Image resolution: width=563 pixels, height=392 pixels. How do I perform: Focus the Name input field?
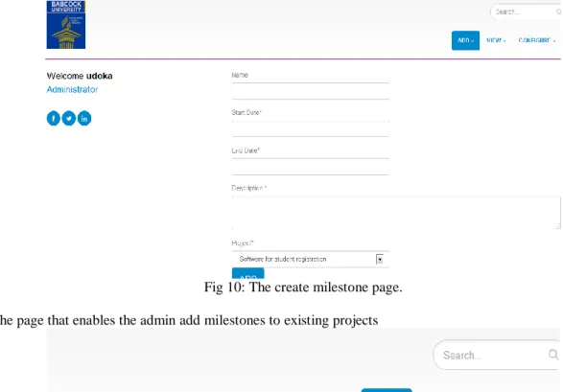310,91
